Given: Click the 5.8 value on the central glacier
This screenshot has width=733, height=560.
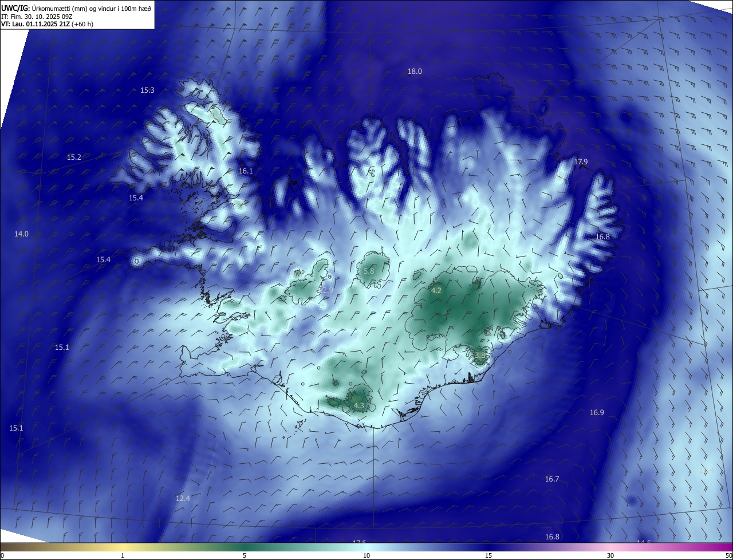Looking at the screenshot, I should [369, 271].
